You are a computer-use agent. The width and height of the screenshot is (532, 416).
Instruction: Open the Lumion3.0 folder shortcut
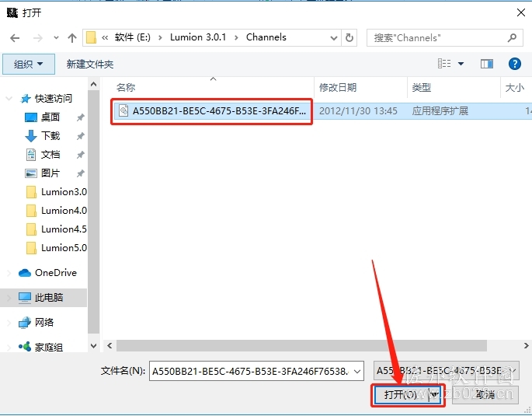tap(64, 192)
